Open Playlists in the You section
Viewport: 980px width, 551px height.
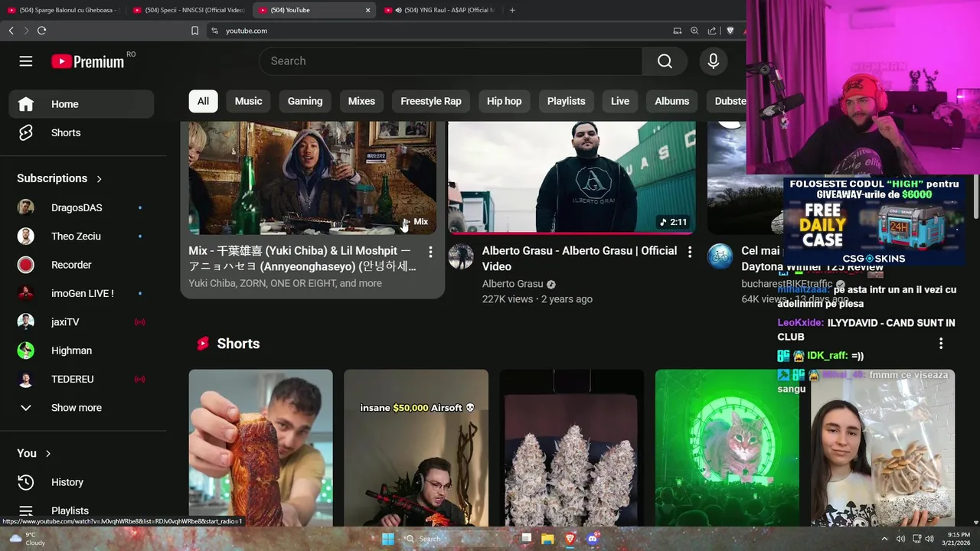[81, 510]
